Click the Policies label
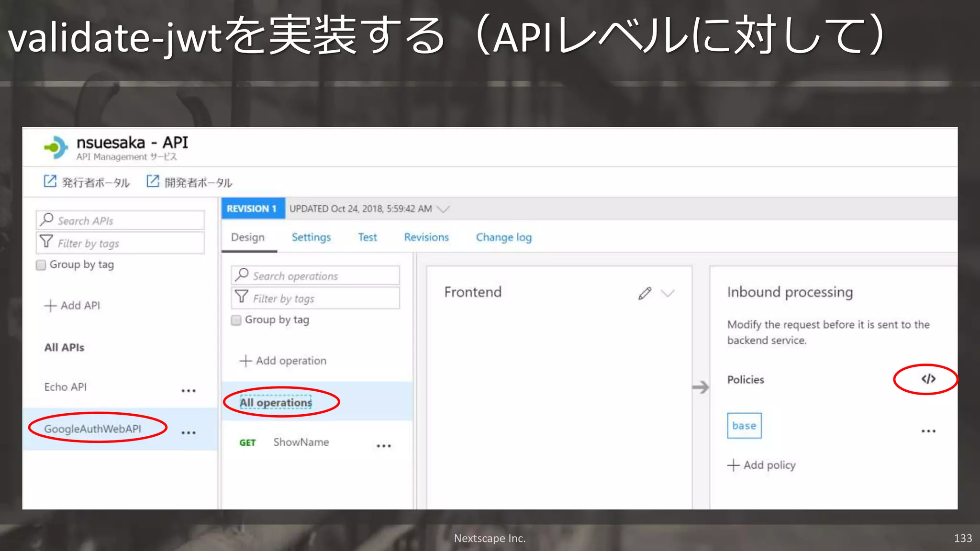Screen dimensions: 980x551 coord(746,380)
